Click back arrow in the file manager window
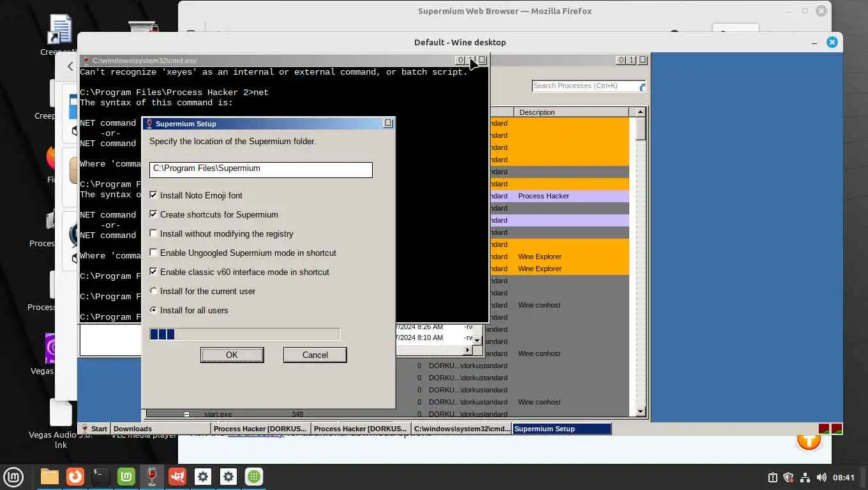Screen dimensions: 868x490 tap(70, 66)
